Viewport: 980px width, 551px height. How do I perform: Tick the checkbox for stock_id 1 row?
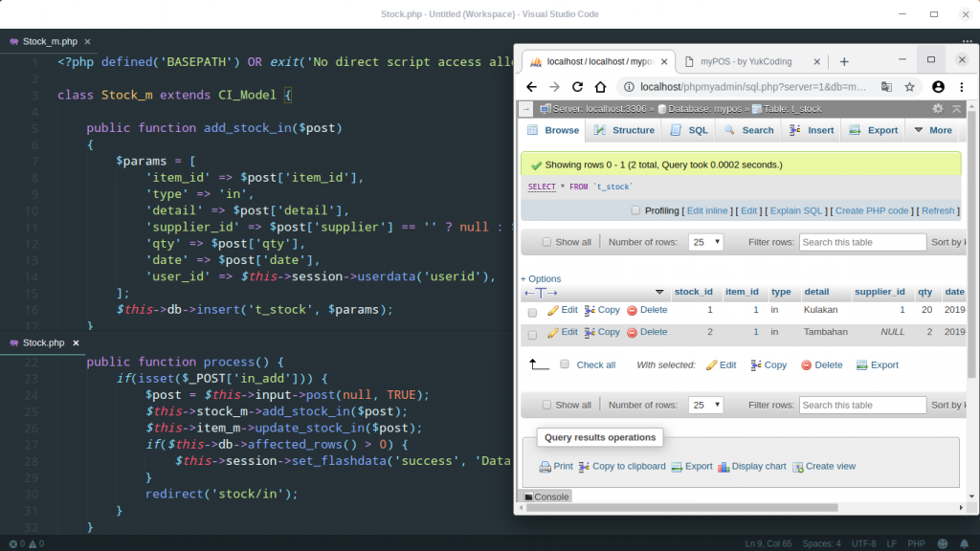point(533,312)
